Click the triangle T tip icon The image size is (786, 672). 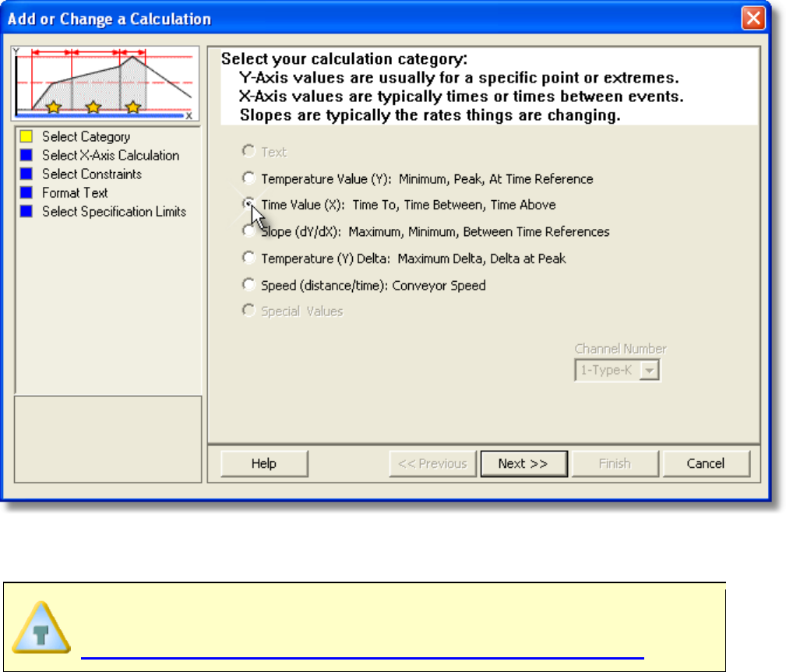[x=41, y=628]
